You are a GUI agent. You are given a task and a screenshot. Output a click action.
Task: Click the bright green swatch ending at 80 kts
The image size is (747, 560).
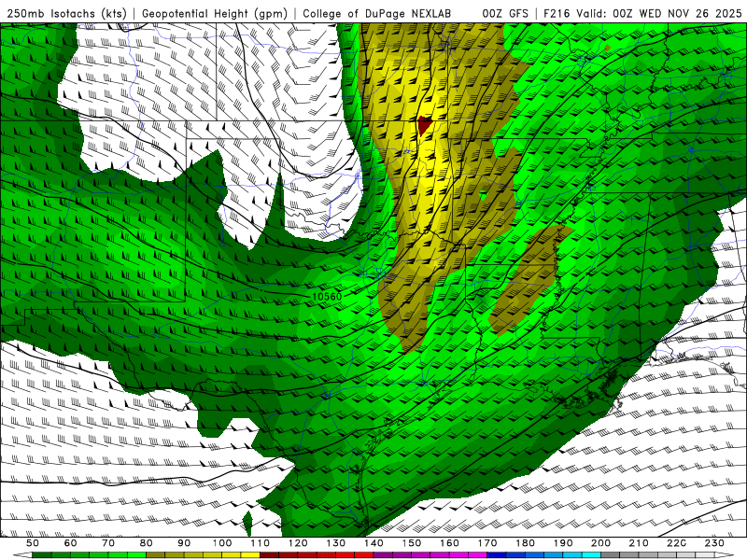[x=136, y=555]
